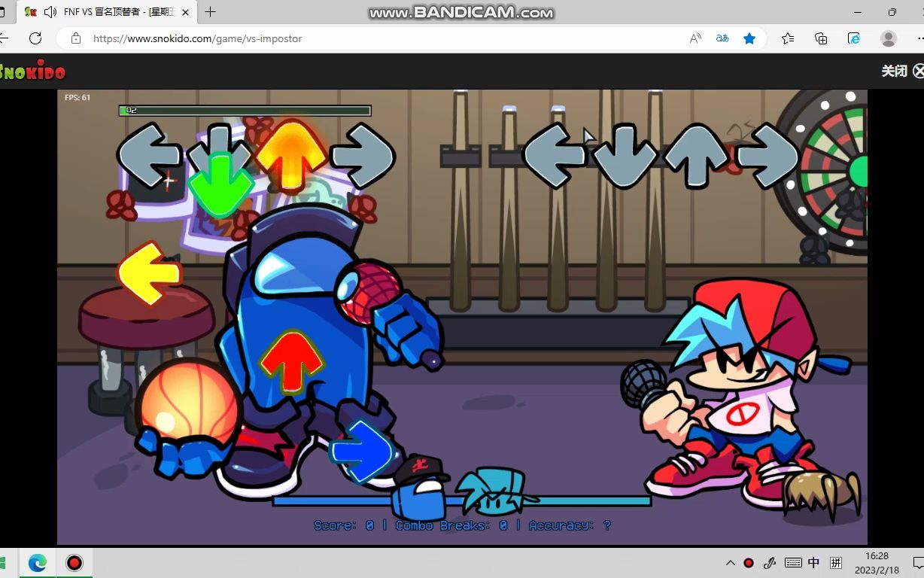Restore the browser window with maximize button
This screenshot has width=924, height=578.
[x=892, y=12]
